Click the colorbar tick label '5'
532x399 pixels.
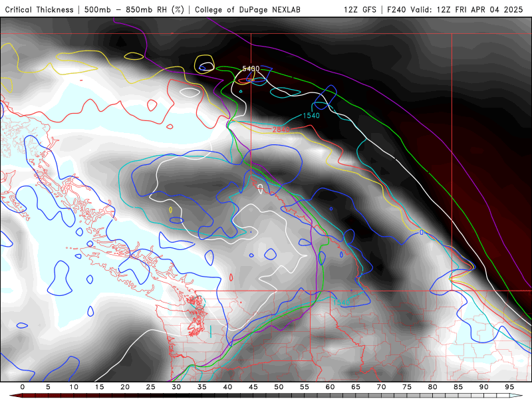pyautogui.click(x=48, y=387)
